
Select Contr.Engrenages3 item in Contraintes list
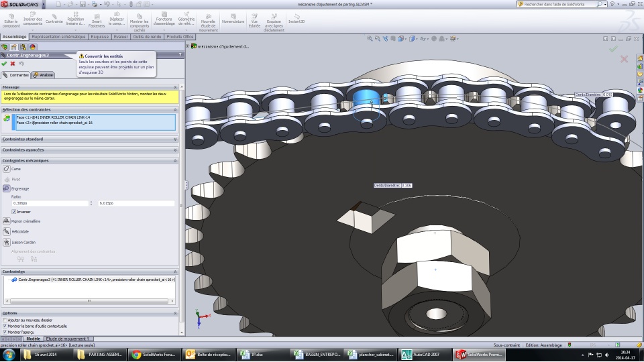click(x=94, y=280)
